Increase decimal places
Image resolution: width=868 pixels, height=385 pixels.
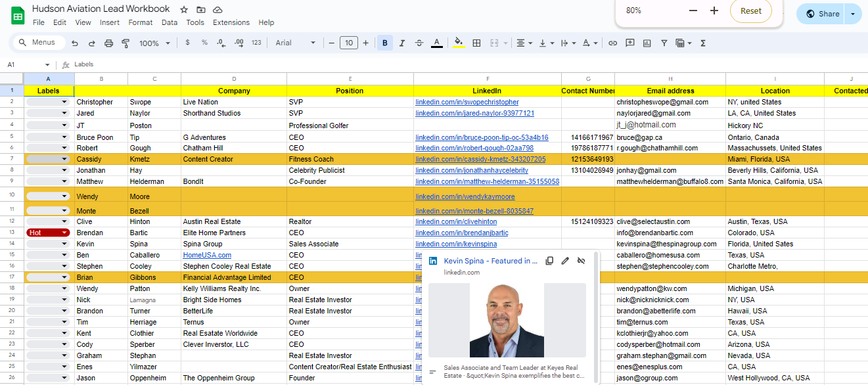tap(239, 43)
